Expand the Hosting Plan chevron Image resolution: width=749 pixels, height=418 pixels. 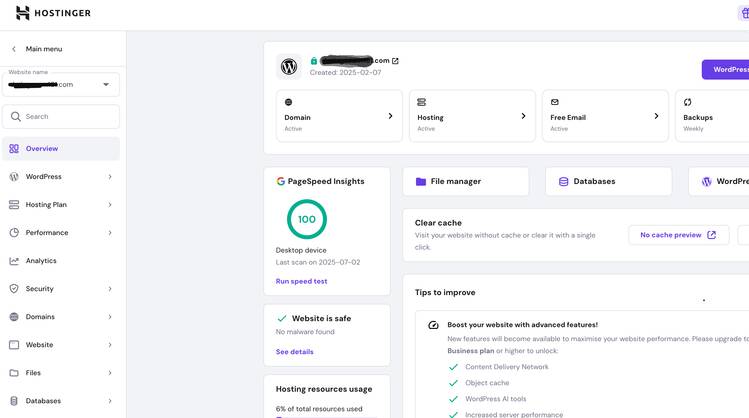(110, 204)
